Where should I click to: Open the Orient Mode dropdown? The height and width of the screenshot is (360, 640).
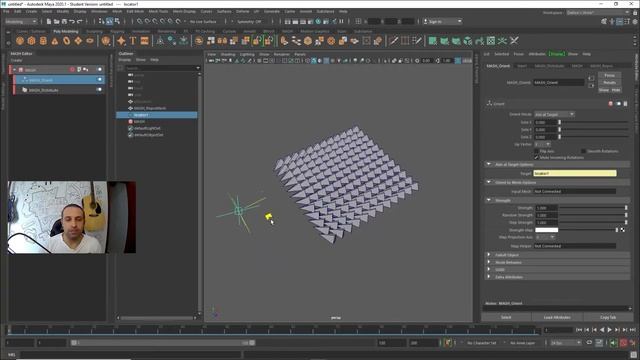tap(554, 114)
